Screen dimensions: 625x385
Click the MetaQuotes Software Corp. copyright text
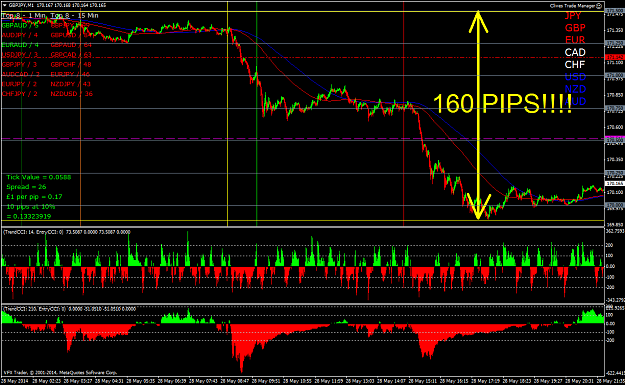pyautogui.click(x=61, y=373)
